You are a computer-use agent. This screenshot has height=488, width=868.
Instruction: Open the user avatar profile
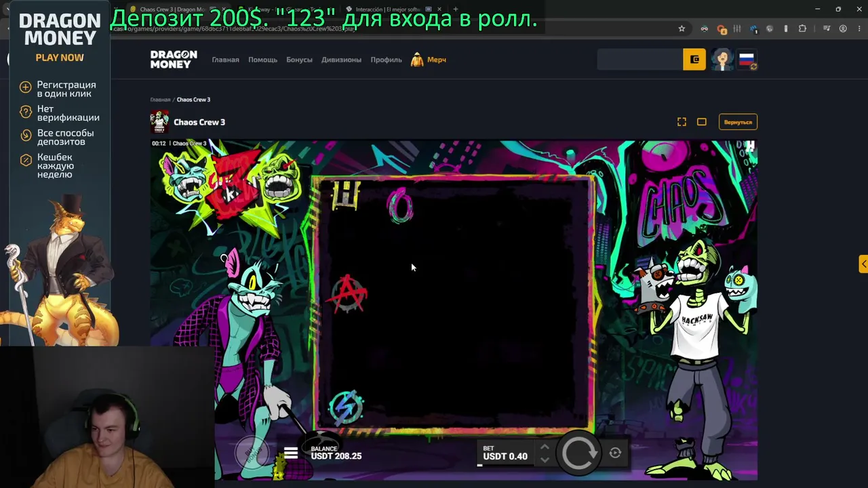(x=722, y=60)
